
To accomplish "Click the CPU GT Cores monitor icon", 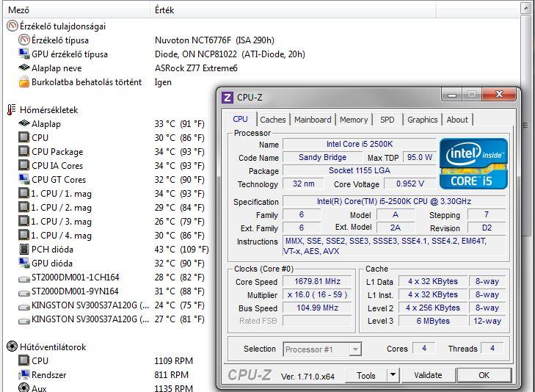I will pos(24,179).
